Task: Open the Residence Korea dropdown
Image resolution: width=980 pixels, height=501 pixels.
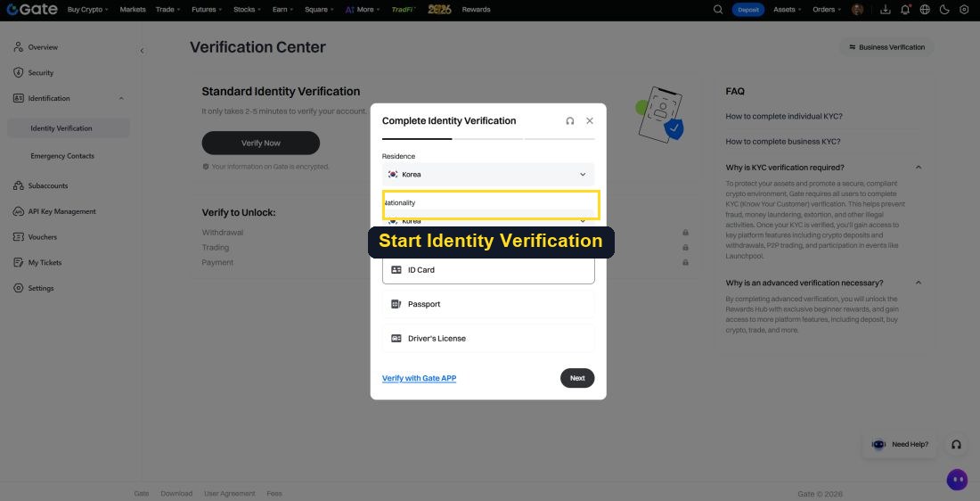Action: pyautogui.click(x=488, y=175)
